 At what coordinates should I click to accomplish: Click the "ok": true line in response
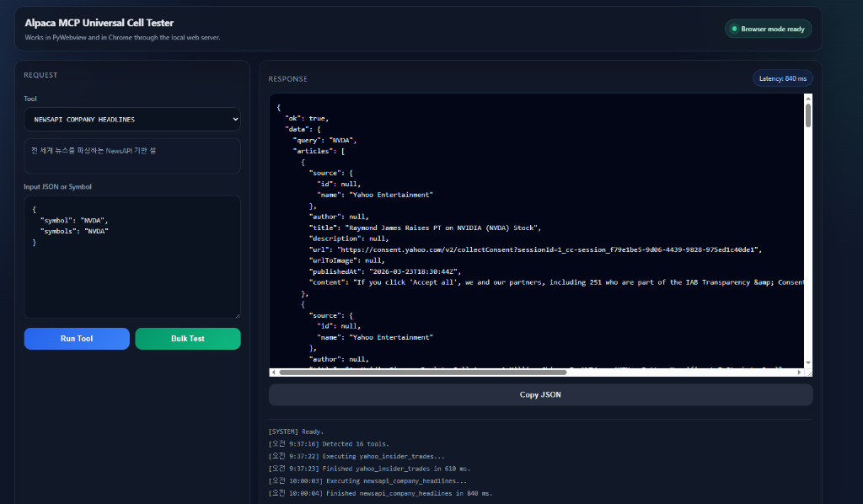coord(307,118)
